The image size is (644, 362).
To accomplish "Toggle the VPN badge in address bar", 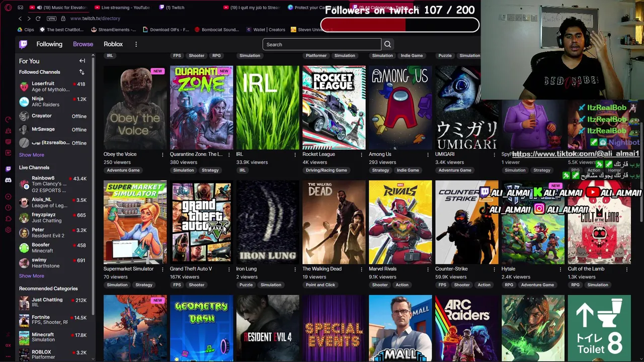I will pos(51,19).
